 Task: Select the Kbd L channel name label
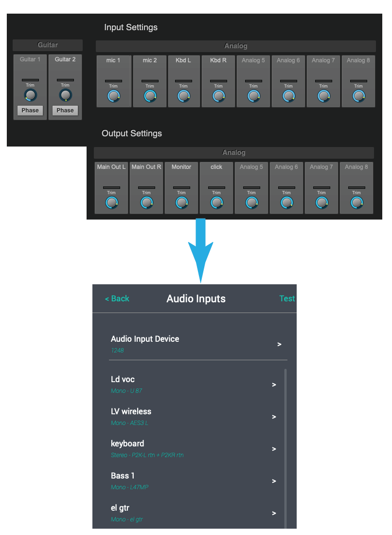click(183, 60)
